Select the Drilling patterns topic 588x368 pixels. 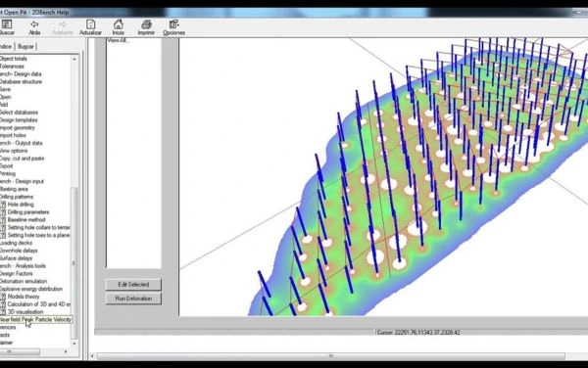pos(17,197)
